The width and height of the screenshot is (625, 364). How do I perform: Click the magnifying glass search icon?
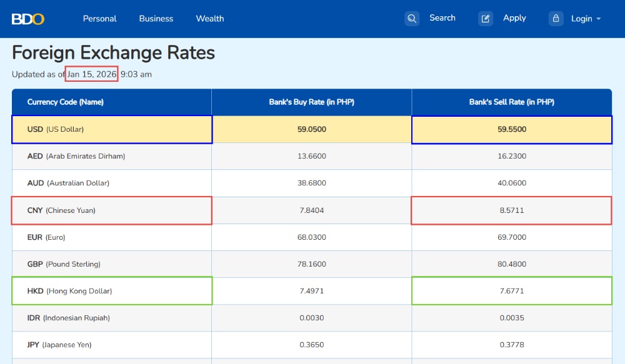click(x=412, y=19)
